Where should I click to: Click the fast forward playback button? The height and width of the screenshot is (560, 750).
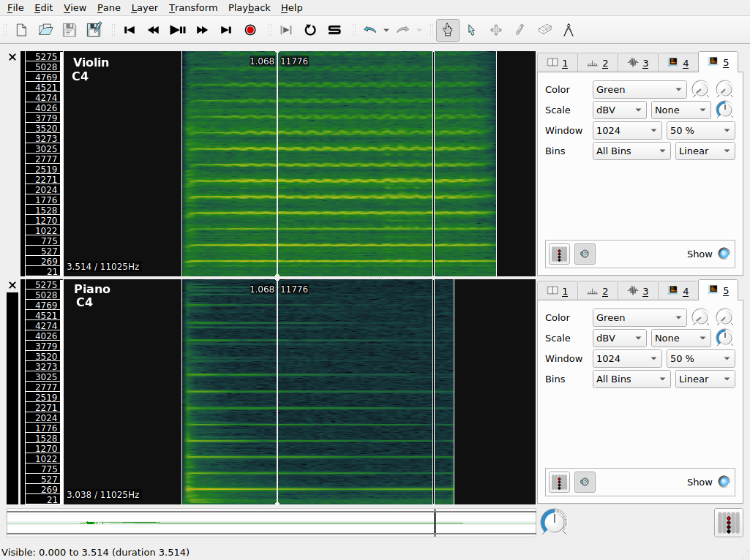[x=202, y=30]
